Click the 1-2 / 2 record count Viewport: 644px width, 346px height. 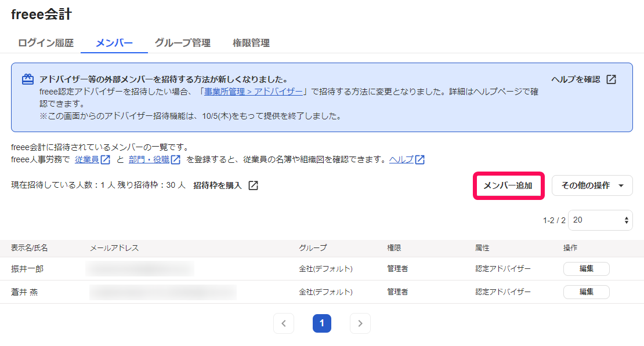pyautogui.click(x=554, y=220)
